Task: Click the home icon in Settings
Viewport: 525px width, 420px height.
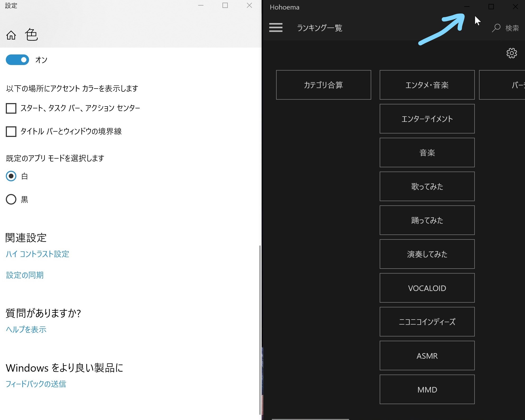Action: pos(11,35)
